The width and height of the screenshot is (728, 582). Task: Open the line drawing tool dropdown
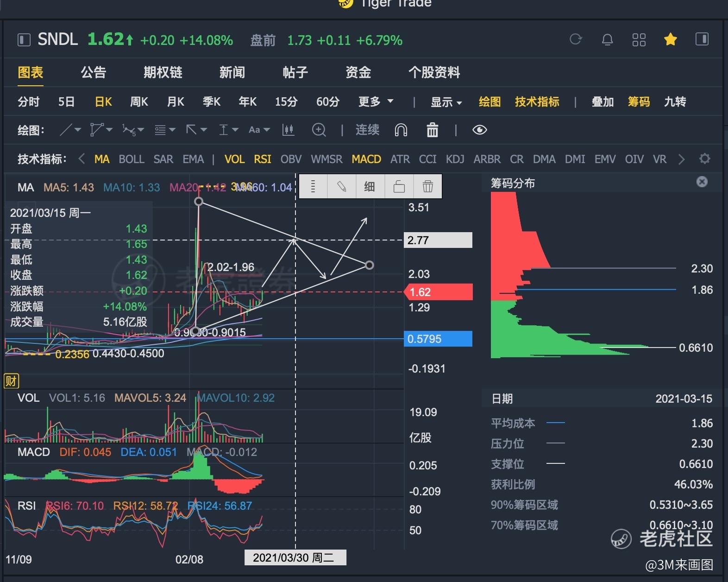point(70,130)
